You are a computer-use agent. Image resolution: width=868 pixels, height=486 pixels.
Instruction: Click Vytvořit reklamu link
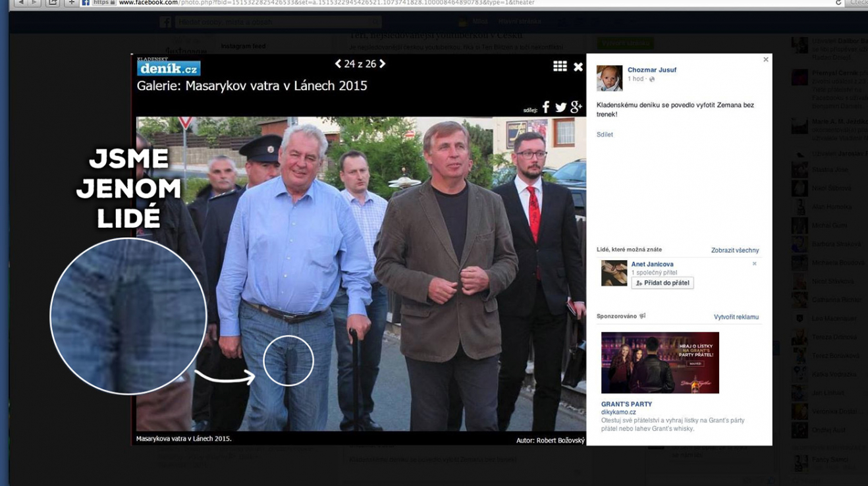[736, 317]
